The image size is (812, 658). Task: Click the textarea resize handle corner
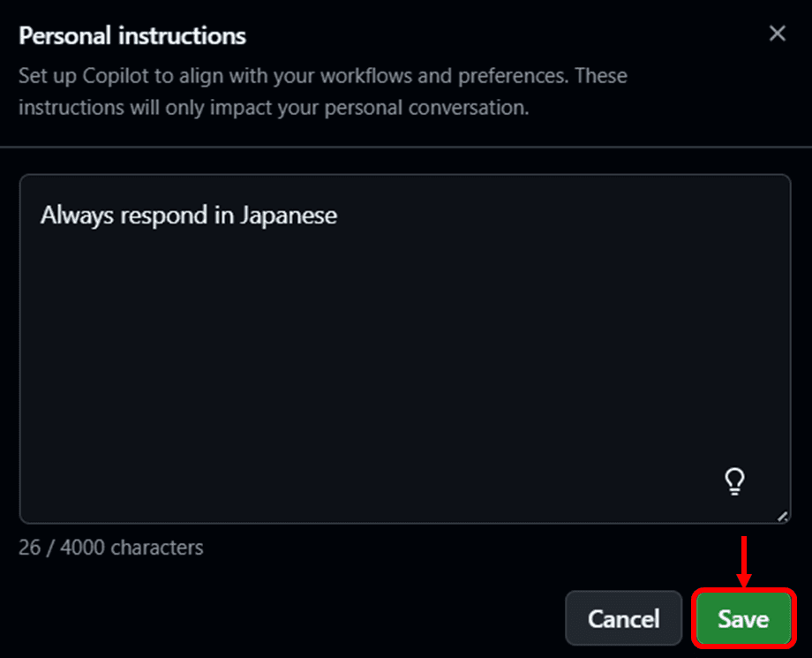coord(783,516)
